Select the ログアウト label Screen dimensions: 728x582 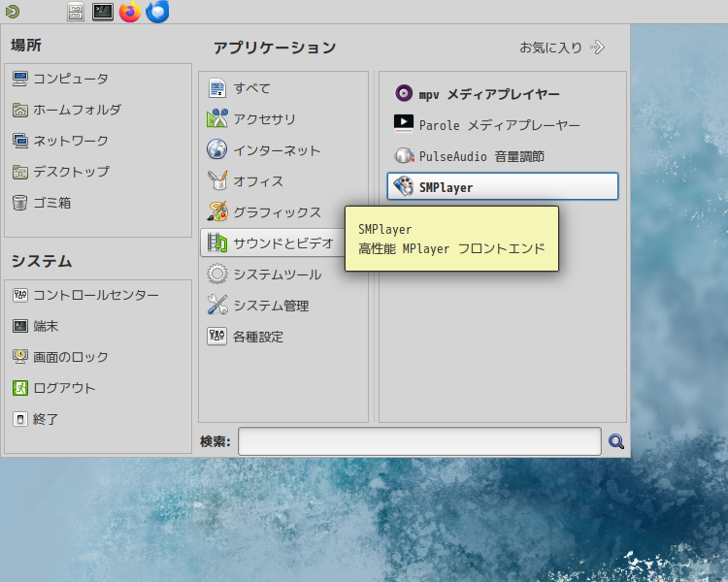pyautogui.click(x=64, y=388)
